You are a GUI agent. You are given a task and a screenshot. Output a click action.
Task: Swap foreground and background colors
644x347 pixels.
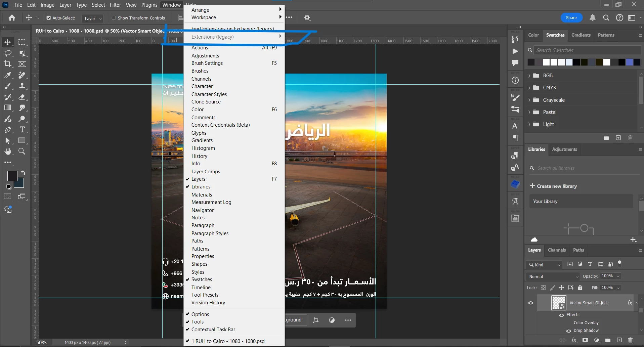point(23,173)
